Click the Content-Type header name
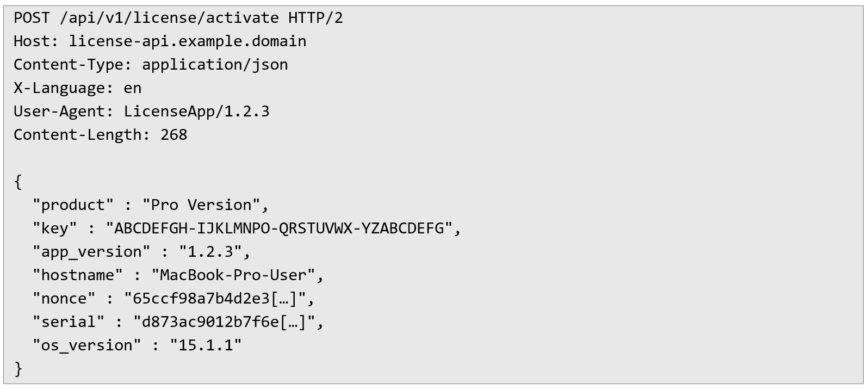 pyautogui.click(x=69, y=65)
